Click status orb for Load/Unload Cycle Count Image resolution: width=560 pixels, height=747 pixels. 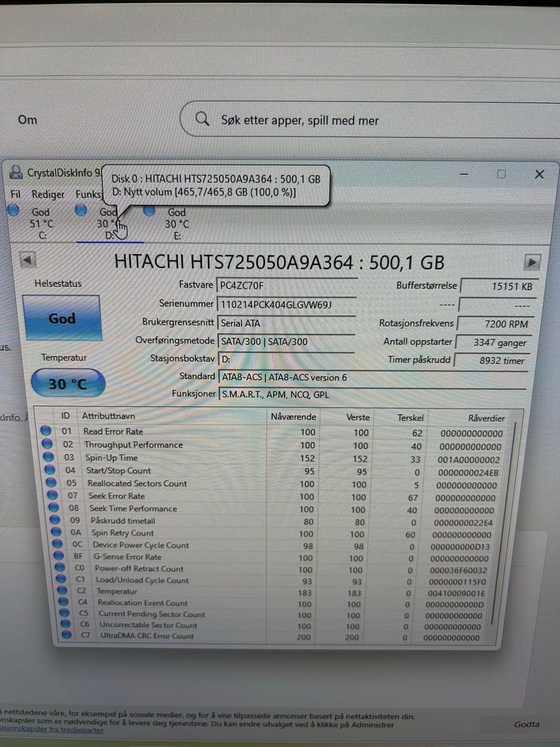tap(61, 579)
